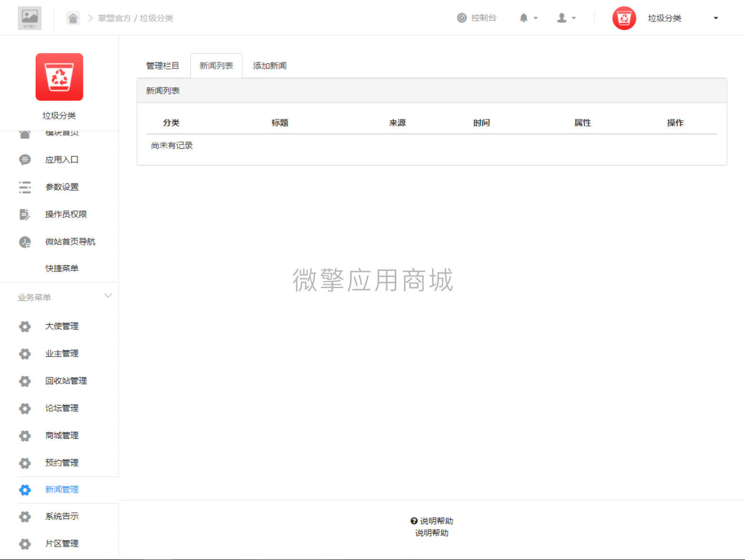Click the 商城管理 gear icon
The image size is (745, 560).
click(25, 436)
